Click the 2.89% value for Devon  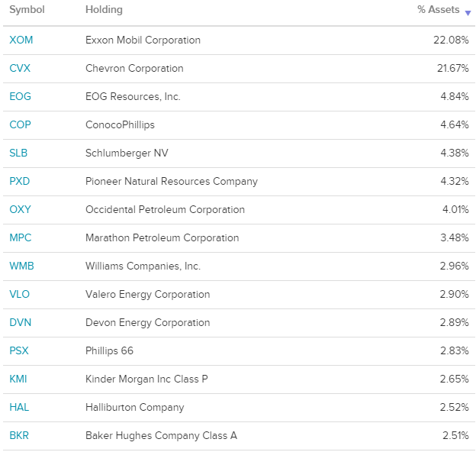click(455, 322)
